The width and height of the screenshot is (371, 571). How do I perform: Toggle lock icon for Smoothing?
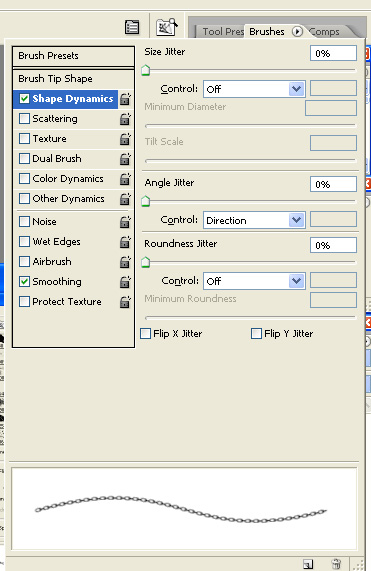[125, 282]
